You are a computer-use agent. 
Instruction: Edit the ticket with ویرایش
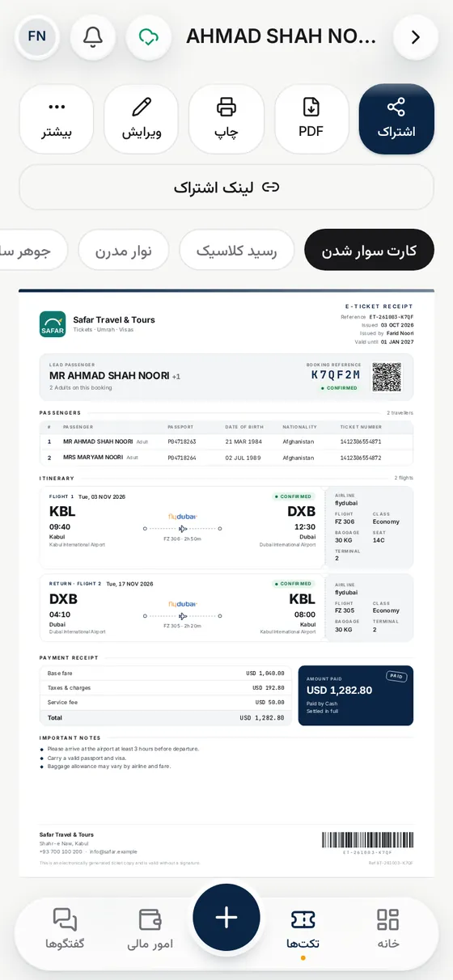click(142, 119)
